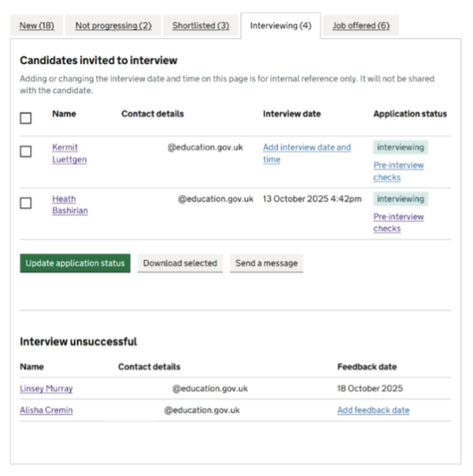
Task: Open Linsey Murray's application
Action: point(46,389)
